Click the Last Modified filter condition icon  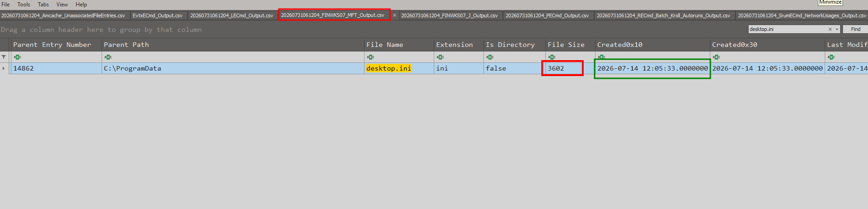tap(831, 57)
